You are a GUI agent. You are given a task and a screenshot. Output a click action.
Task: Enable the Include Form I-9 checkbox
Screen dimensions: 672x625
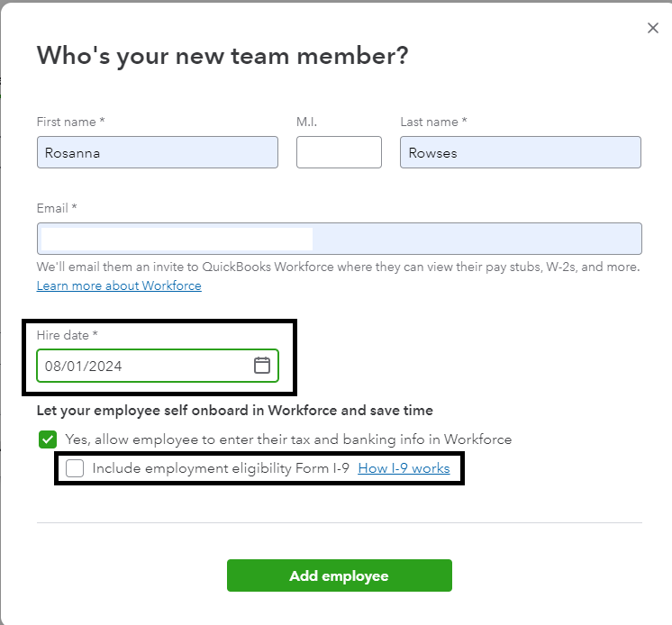click(x=75, y=468)
